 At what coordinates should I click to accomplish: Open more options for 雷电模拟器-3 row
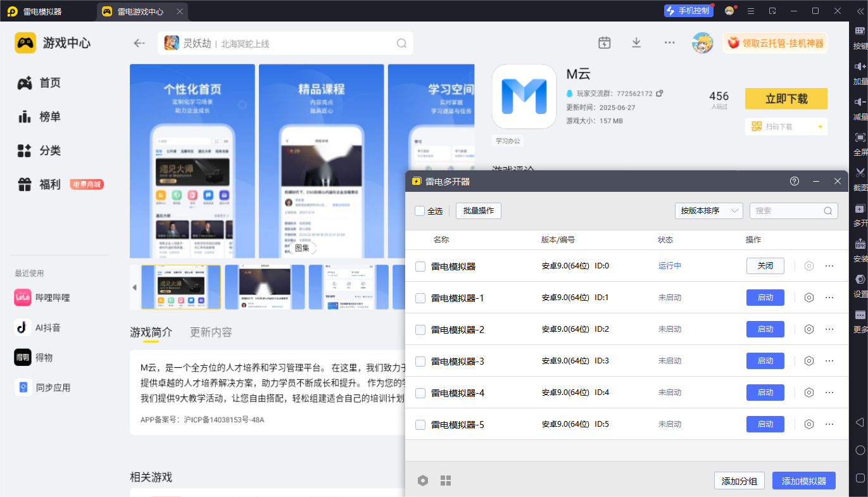[x=829, y=361]
